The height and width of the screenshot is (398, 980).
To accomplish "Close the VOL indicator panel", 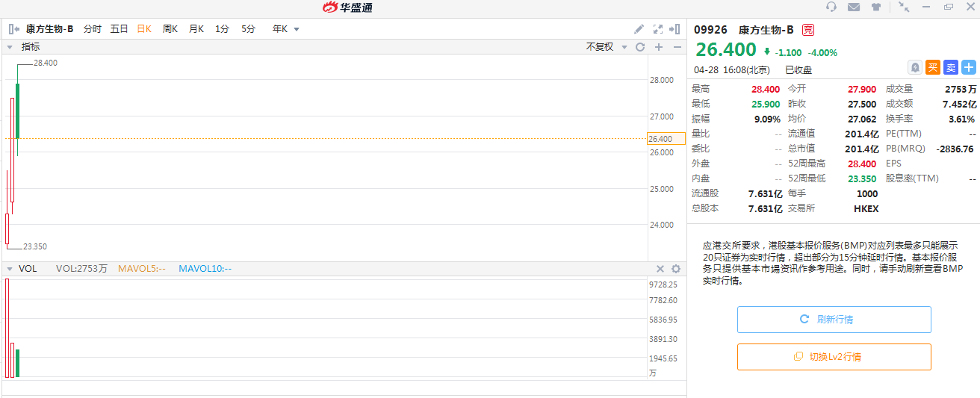I will [x=660, y=269].
